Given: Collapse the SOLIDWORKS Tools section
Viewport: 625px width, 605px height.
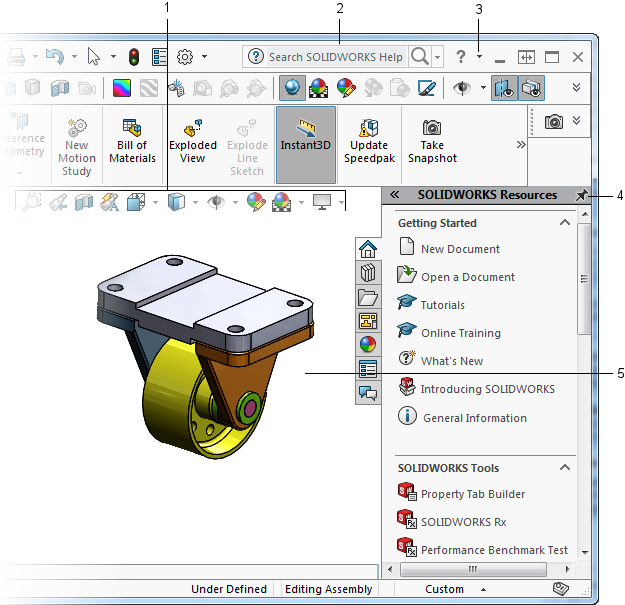Looking at the screenshot, I should [565, 468].
